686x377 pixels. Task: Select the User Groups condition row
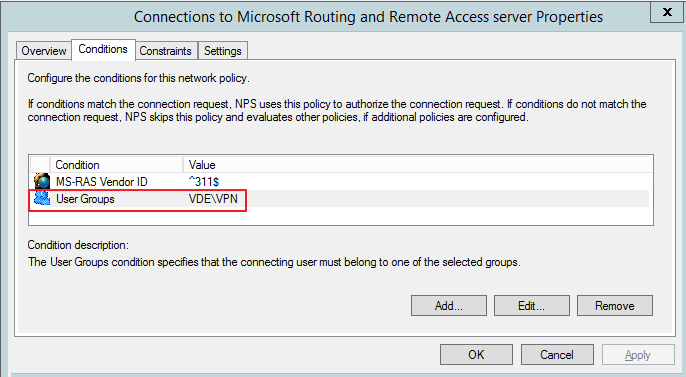pos(340,199)
